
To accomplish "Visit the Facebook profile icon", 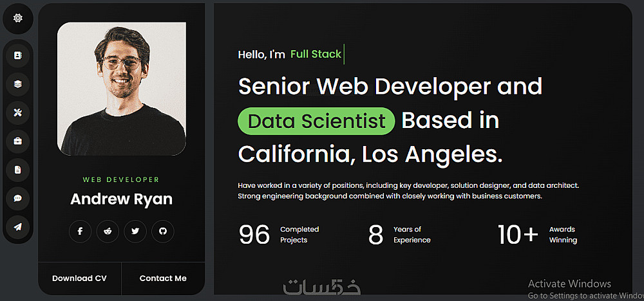I will coord(80,232).
